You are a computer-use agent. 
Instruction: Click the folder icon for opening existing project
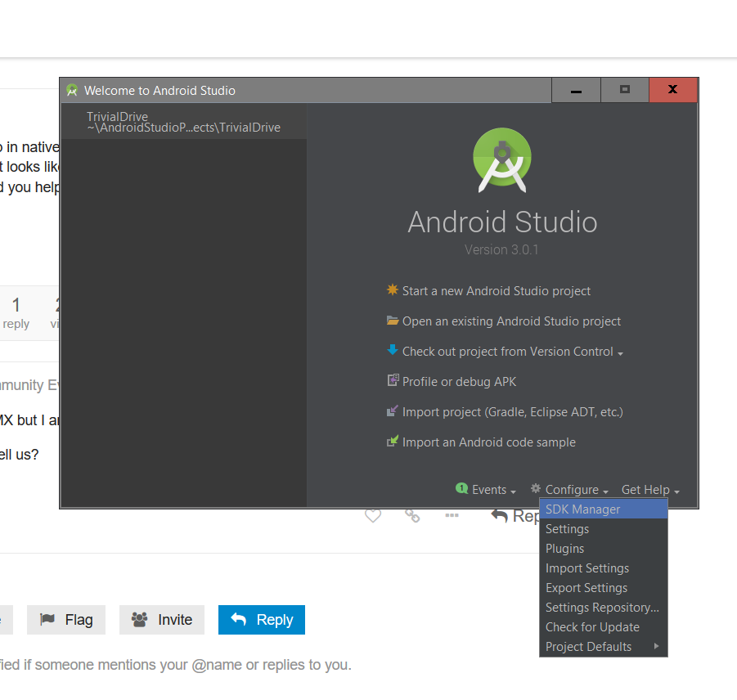393,321
